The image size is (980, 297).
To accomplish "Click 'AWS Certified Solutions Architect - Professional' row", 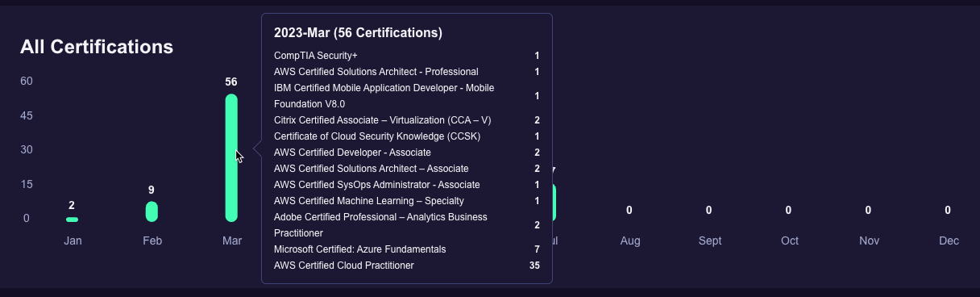I will click(407, 72).
